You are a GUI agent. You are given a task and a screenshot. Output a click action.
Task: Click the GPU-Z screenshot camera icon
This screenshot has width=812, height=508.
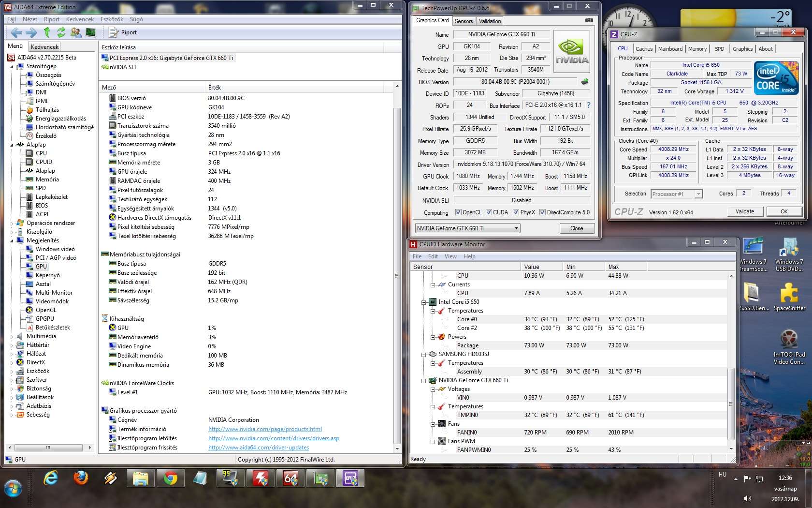[589, 20]
